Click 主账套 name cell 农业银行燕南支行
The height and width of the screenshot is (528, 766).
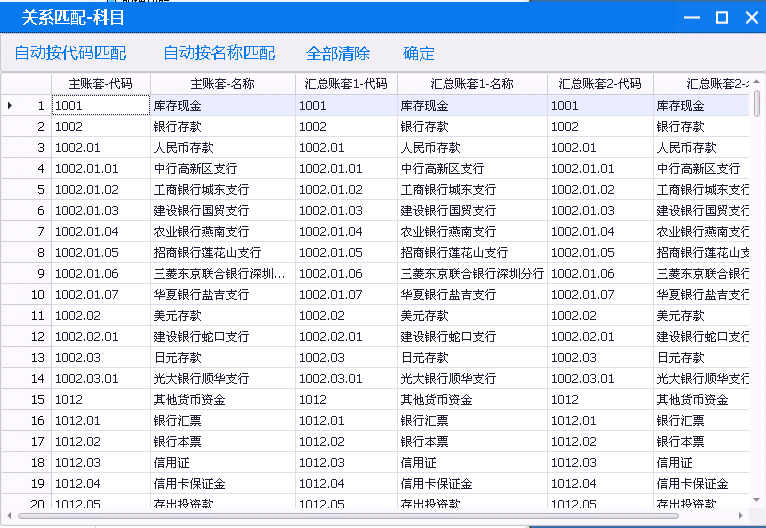point(223,232)
